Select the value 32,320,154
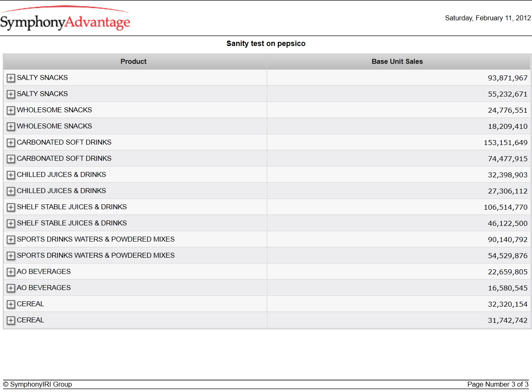 point(508,304)
